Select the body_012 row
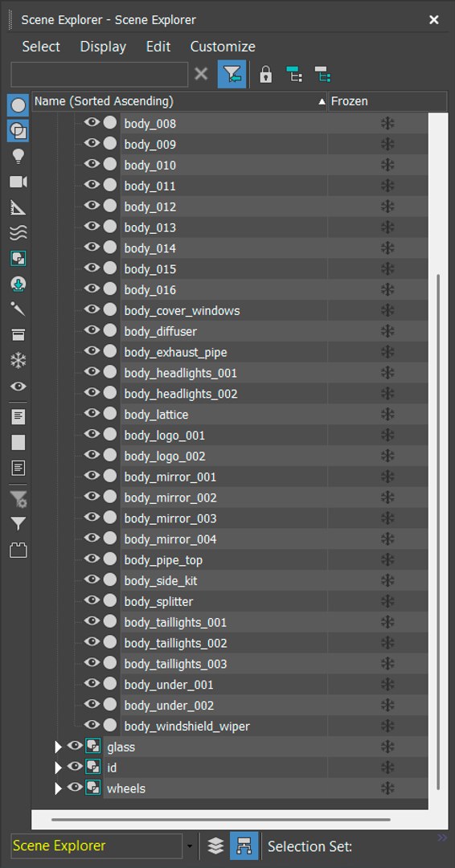Screen dimensions: 455x868 pos(274,207)
